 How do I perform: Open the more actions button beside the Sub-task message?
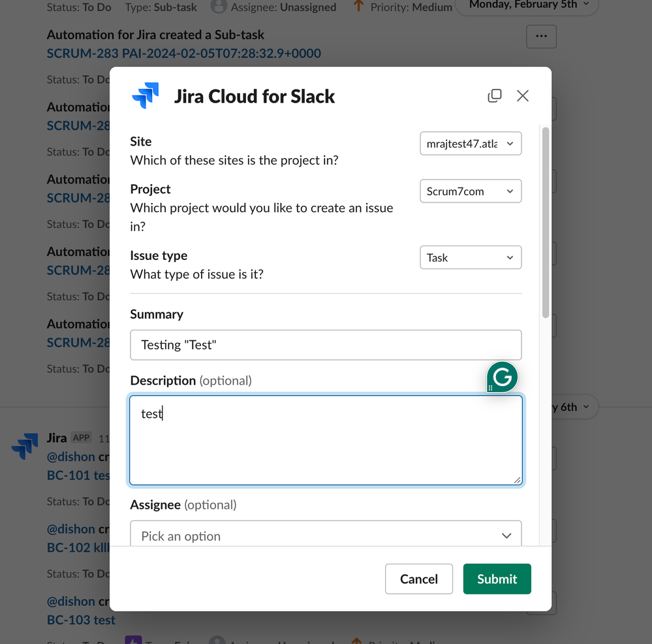pyautogui.click(x=542, y=36)
